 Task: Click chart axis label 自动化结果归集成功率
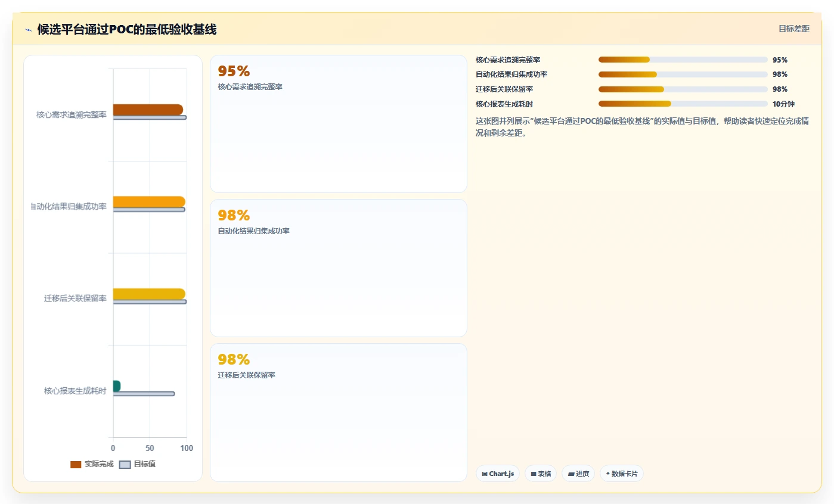pyautogui.click(x=69, y=207)
